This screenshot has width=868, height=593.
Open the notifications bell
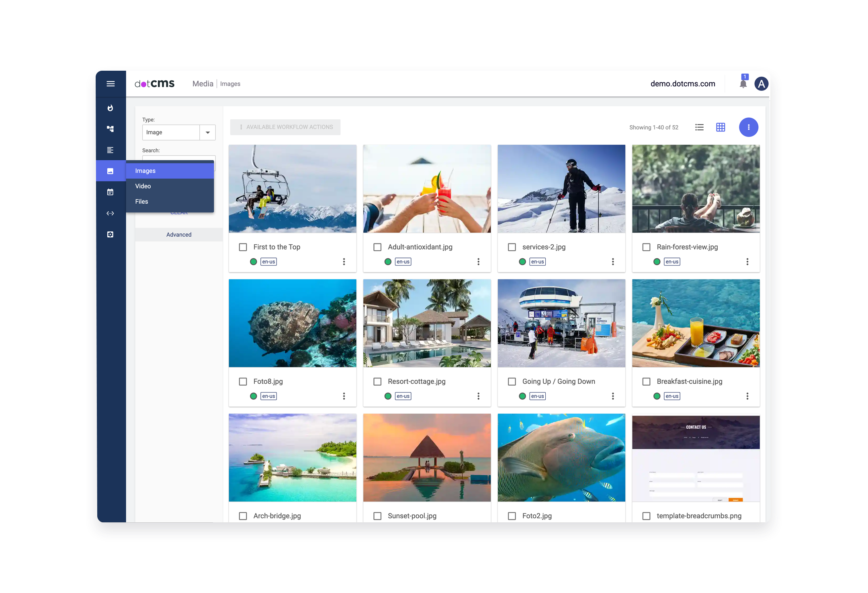click(743, 84)
